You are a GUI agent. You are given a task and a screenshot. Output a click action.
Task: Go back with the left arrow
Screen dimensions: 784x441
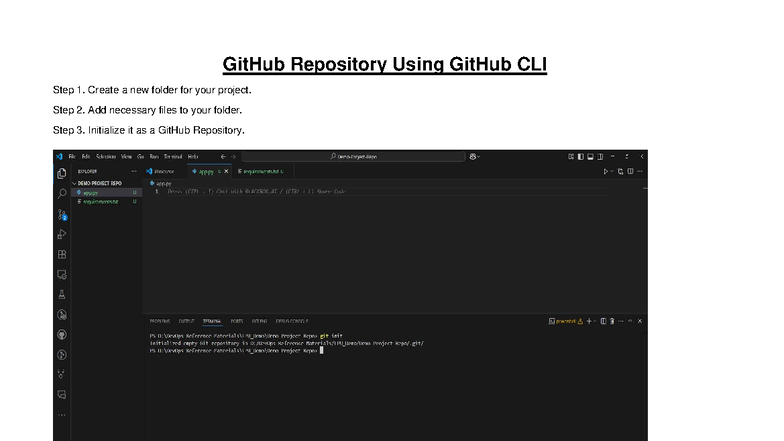[x=223, y=156]
